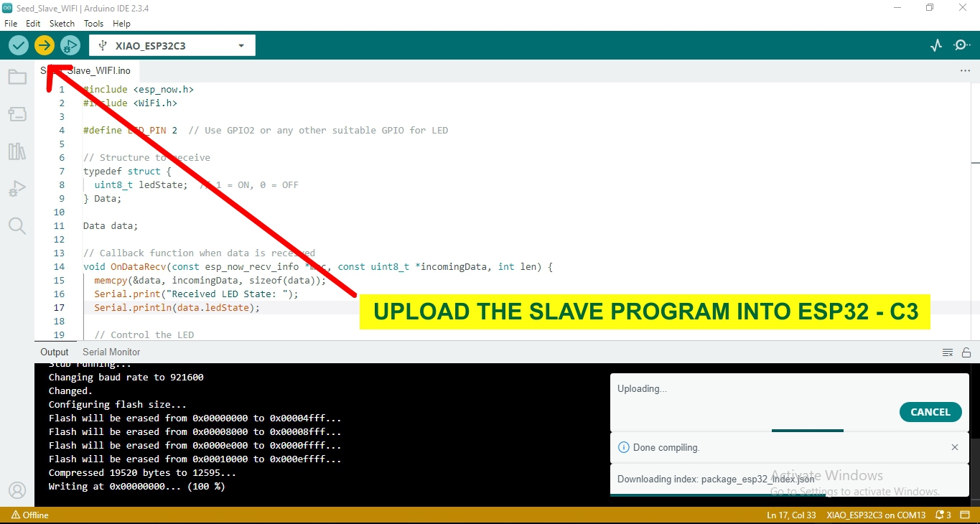Image resolution: width=980 pixels, height=524 pixels.
Task: Open the Help menu
Action: [122, 24]
